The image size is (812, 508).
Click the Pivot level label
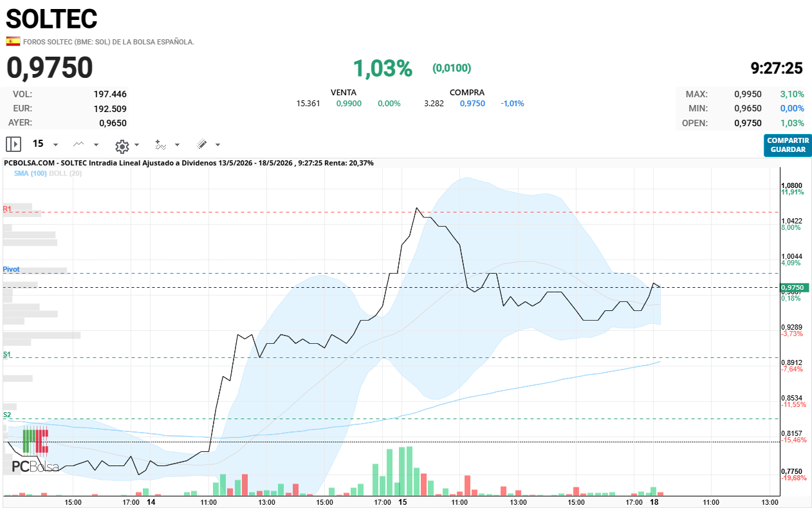click(11, 269)
